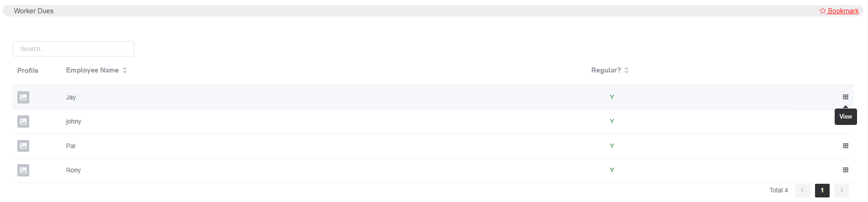Open Pal's profile picture icon
Viewport: 868px width, 202px height.
(23, 146)
